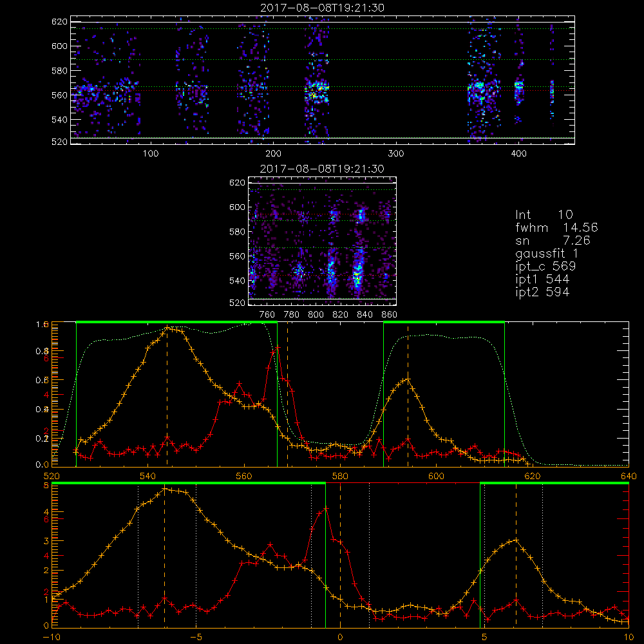Select the 'ipt1 544' readout
This screenshot has width=644, height=644.
pyautogui.click(x=542, y=279)
